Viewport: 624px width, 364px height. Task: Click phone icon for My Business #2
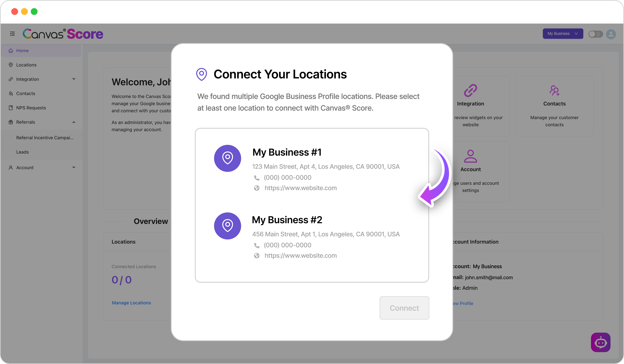point(257,245)
